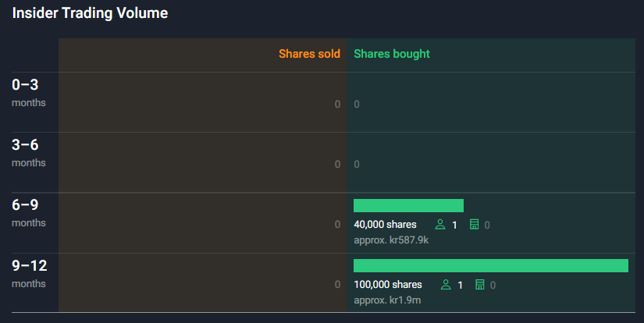Viewport: 644px width, 323px height.
Task: Click shares bought zero in 0–3 months row
Action: [357, 105]
